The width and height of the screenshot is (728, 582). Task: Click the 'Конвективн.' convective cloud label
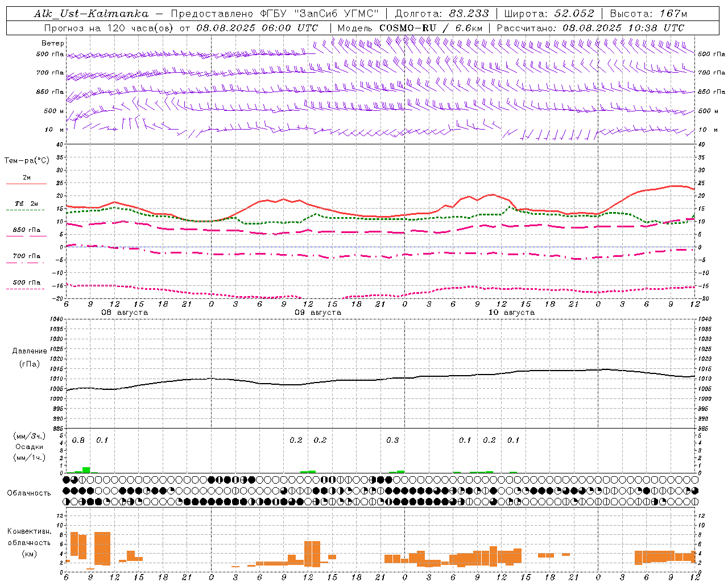pos(30,531)
